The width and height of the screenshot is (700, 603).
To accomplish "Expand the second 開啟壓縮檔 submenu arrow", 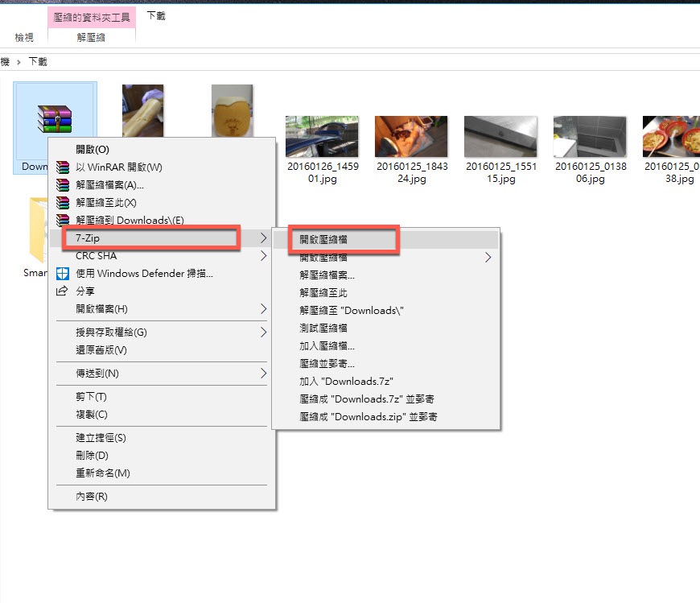I will (x=488, y=258).
